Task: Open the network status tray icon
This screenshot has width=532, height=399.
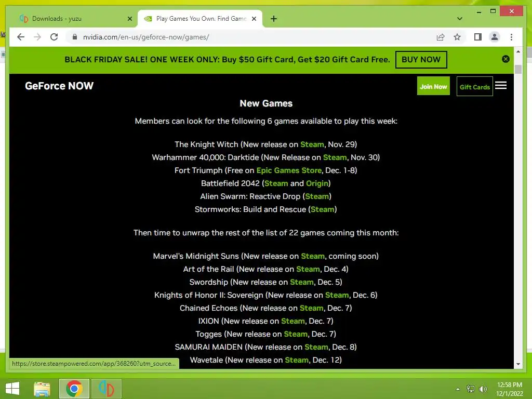Action: (470, 389)
